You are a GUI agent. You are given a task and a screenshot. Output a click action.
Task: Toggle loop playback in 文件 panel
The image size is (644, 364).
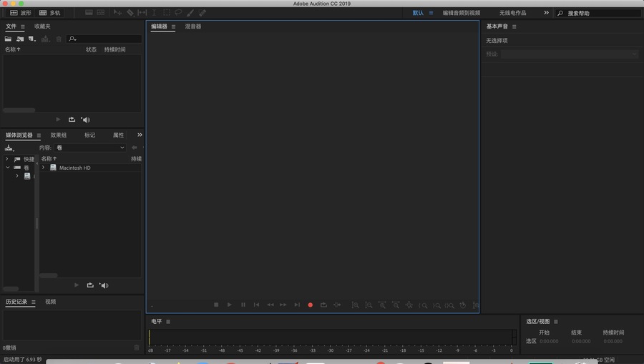click(x=72, y=119)
